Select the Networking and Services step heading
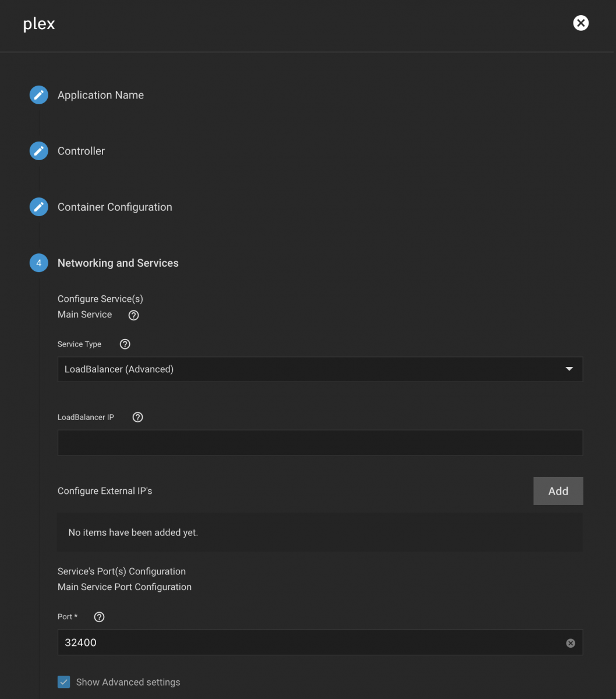 [118, 263]
